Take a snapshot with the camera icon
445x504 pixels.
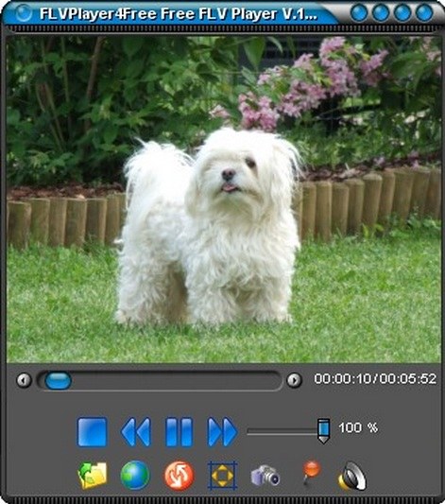point(265,476)
